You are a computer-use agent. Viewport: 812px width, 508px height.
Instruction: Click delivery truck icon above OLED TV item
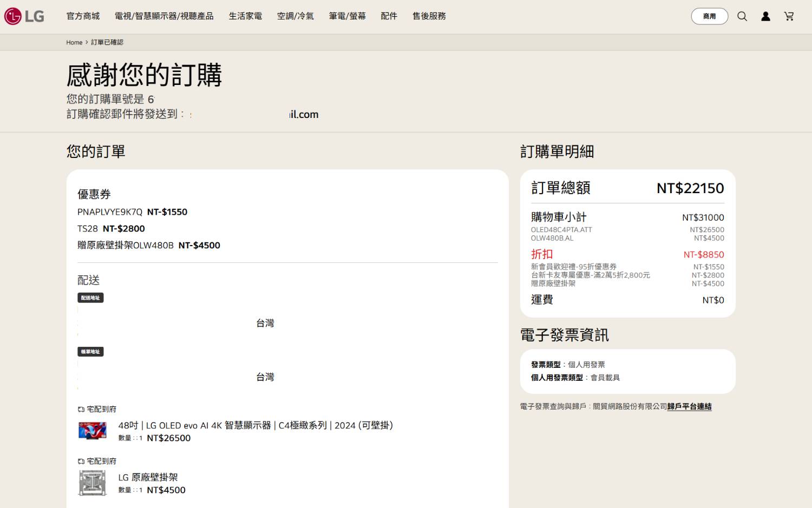(x=81, y=410)
